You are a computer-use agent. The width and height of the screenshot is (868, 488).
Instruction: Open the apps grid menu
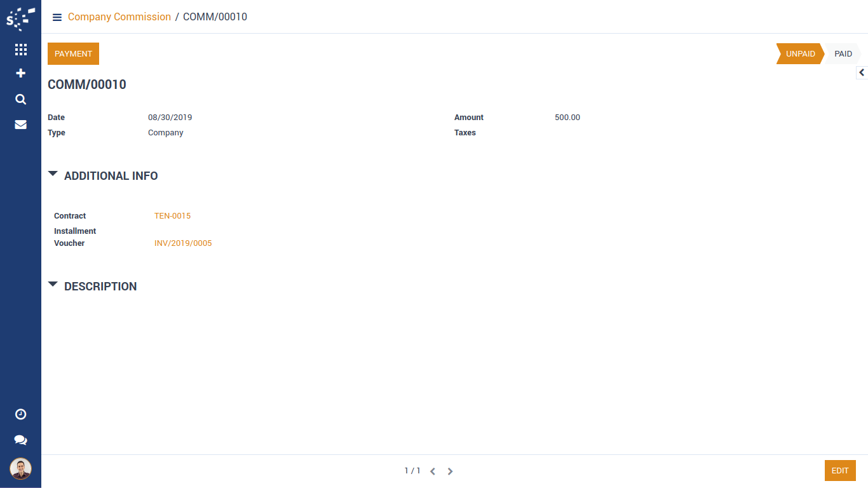20,50
